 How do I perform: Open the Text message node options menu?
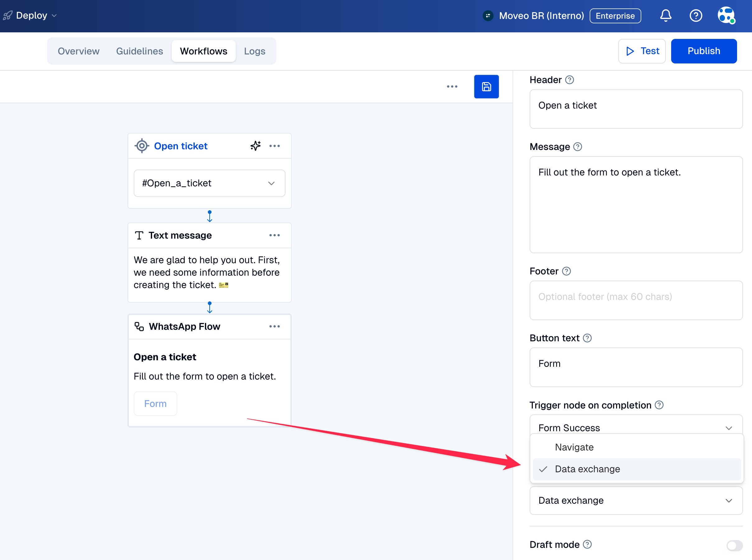coord(274,235)
